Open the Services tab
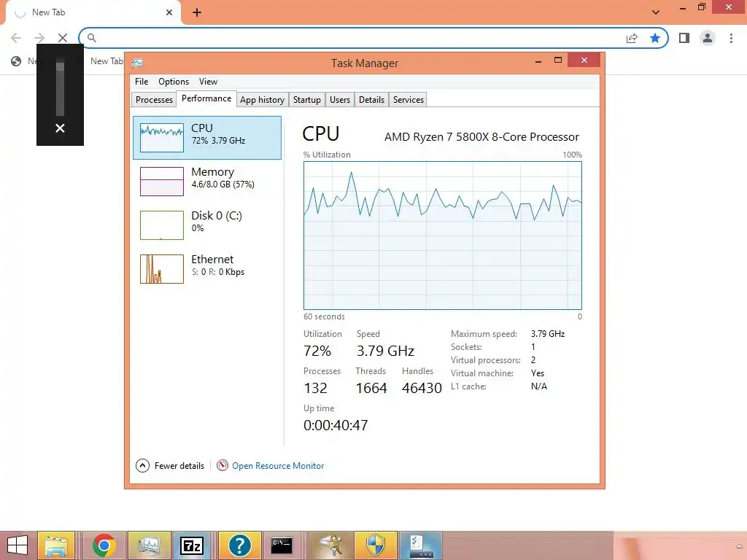Screen dimensions: 747x560 pyautogui.click(x=409, y=99)
